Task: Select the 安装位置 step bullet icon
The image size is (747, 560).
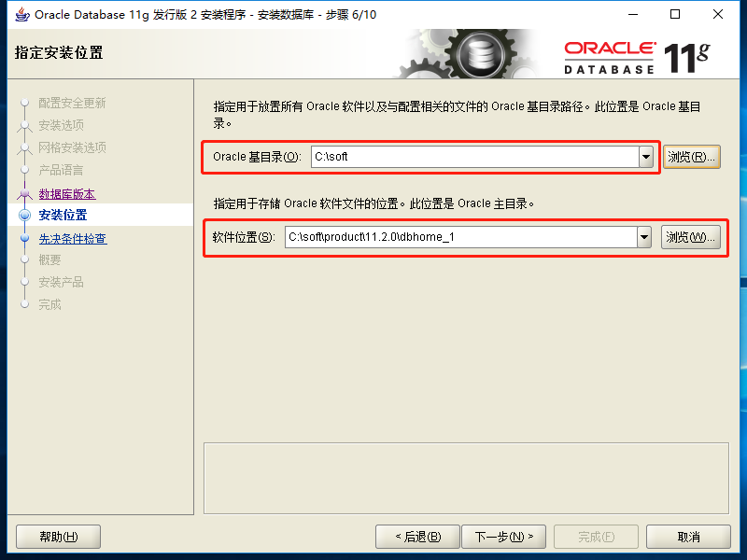Action: click(x=25, y=216)
